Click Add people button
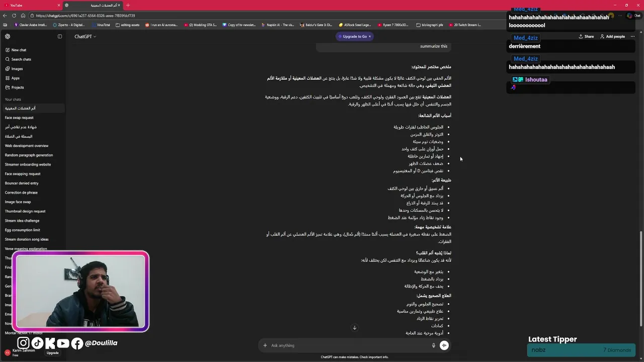Viewport: 644px width, 362px height. pyautogui.click(x=612, y=36)
